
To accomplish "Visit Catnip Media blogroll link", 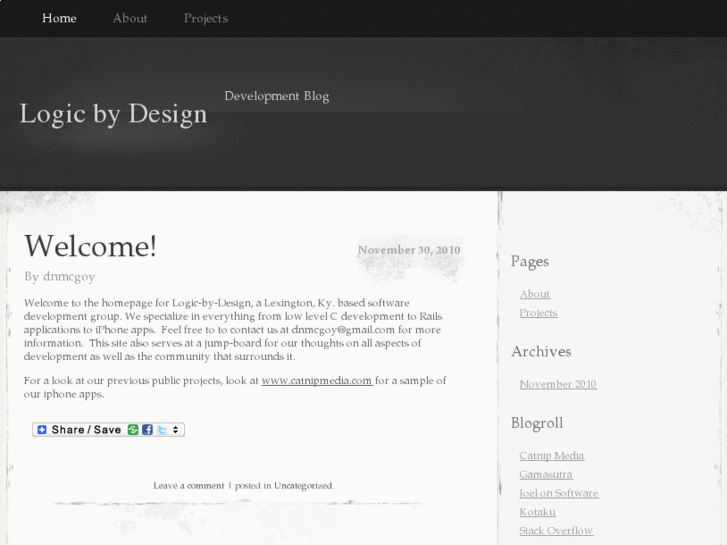I will (x=552, y=456).
